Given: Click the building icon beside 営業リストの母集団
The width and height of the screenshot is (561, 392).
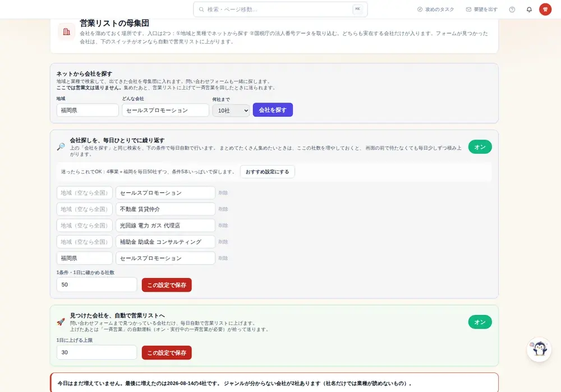Looking at the screenshot, I should click(67, 32).
